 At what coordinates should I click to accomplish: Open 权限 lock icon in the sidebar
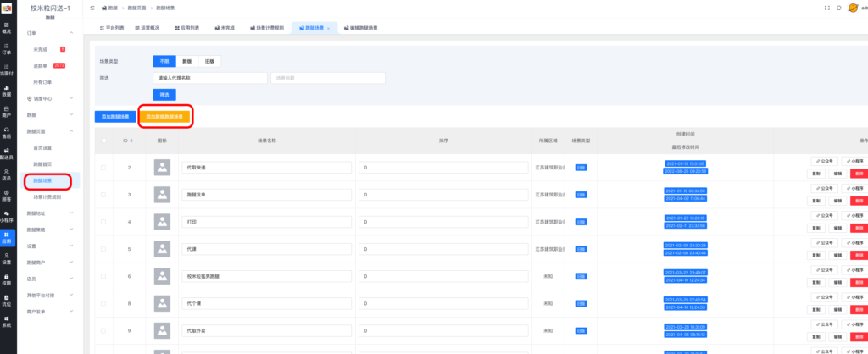point(7,281)
